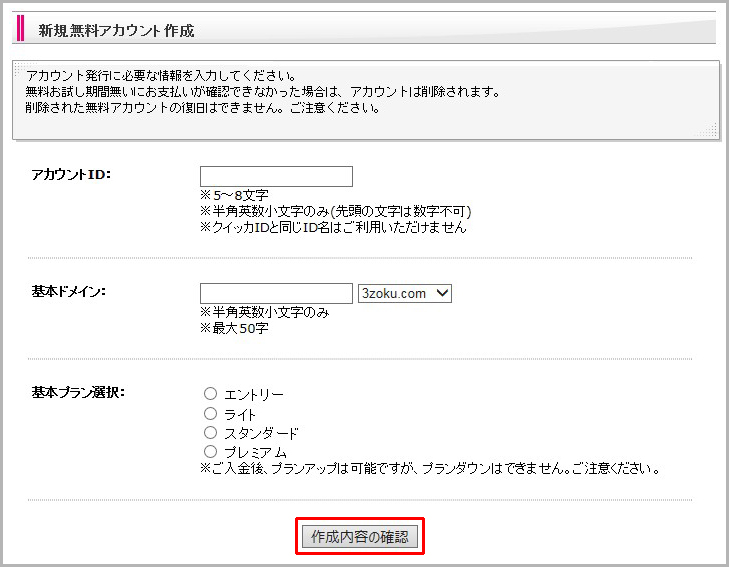Click the クイッカID restriction note line

(333, 227)
